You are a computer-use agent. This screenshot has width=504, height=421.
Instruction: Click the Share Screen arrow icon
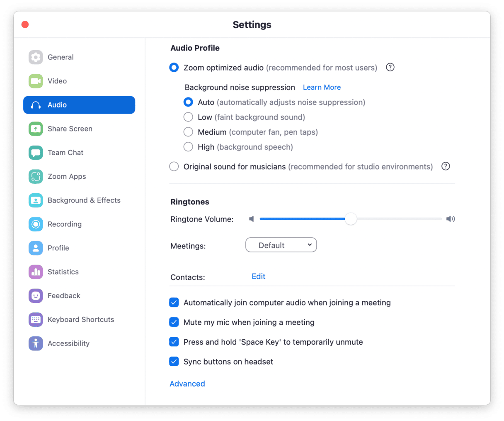point(36,129)
